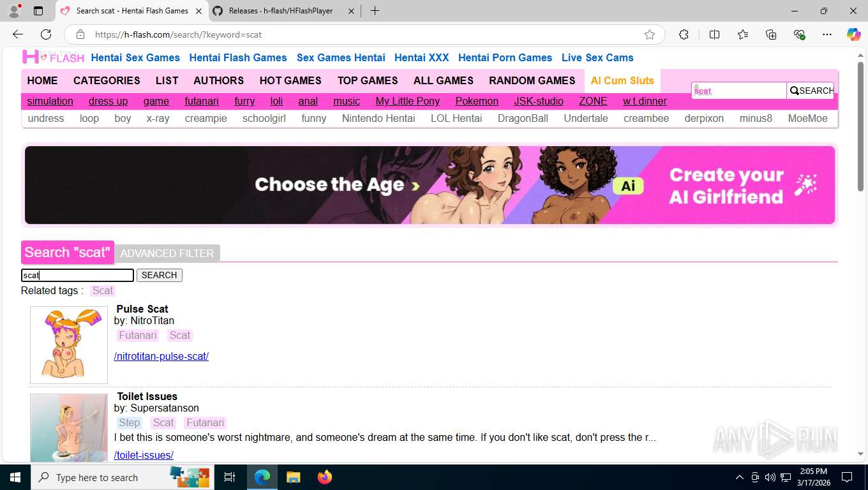Switch to the Releases h-flash/HFlashPlayer tab
Viewport: 868px width, 490px height.
tap(281, 11)
